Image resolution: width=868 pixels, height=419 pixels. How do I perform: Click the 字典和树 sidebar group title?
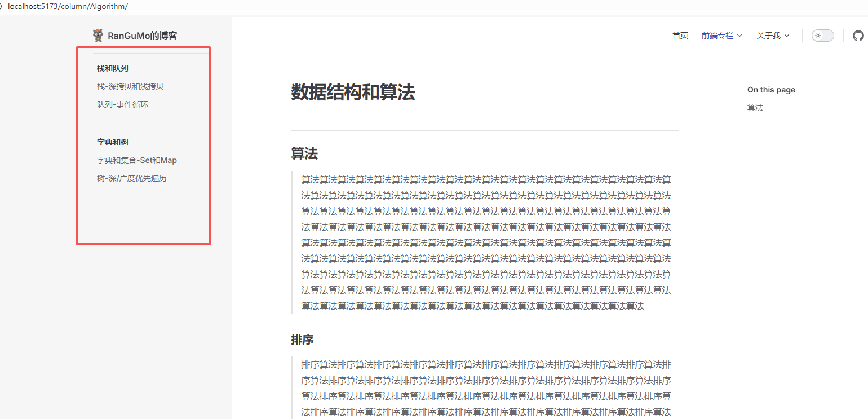[x=113, y=142]
